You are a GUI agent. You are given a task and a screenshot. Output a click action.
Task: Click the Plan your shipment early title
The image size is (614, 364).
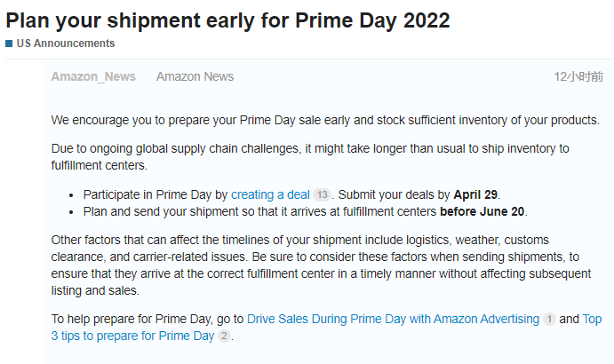coord(227,20)
